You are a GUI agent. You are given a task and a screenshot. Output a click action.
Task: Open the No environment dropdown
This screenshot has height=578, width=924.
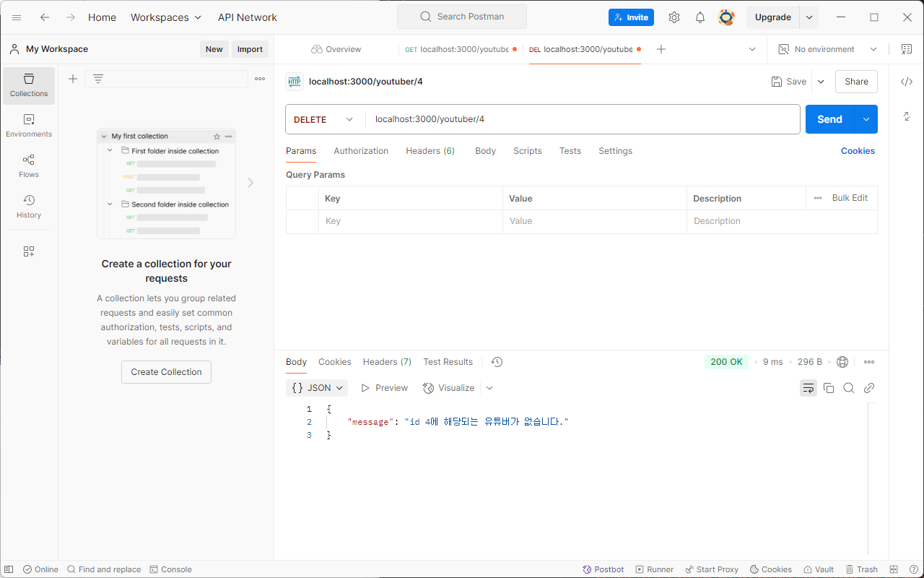[x=827, y=49]
